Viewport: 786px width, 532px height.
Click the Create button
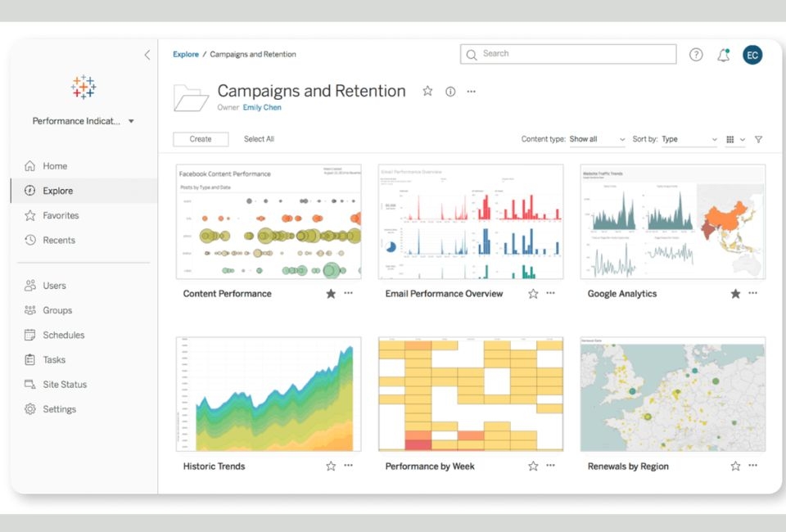[x=200, y=139]
